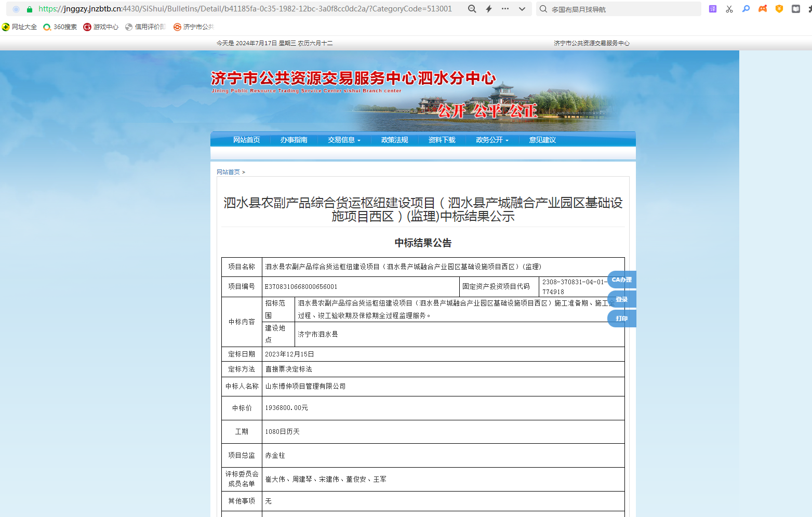Expand the address bar dropdown chevron
This screenshot has width=812, height=517.
pos(522,9)
